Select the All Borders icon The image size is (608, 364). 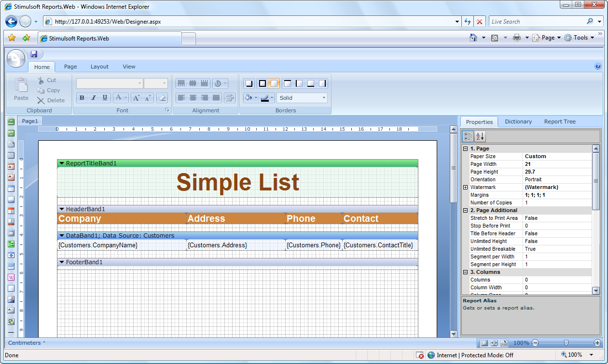click(262, 83)
